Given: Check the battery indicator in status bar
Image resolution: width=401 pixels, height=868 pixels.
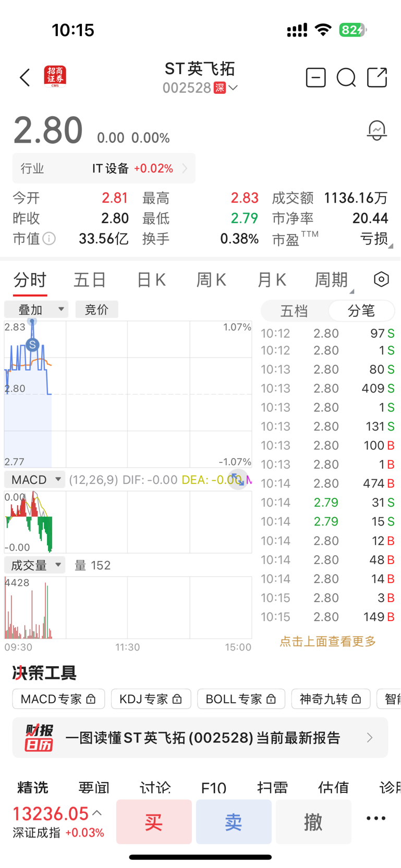Looking at the screenshot, I should 353,30.
